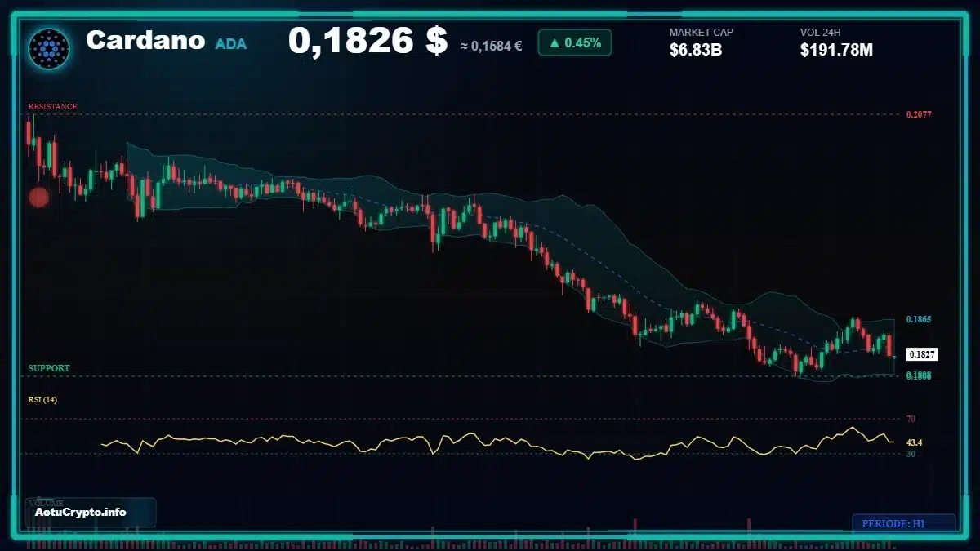Click the 0.1827 current price tag
Screen dimensions: 980x551
(922, 354)
